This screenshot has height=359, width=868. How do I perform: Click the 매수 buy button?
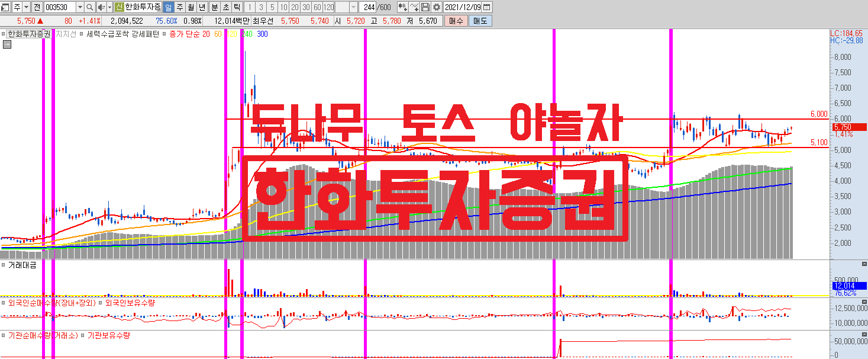tap(456, 21)
